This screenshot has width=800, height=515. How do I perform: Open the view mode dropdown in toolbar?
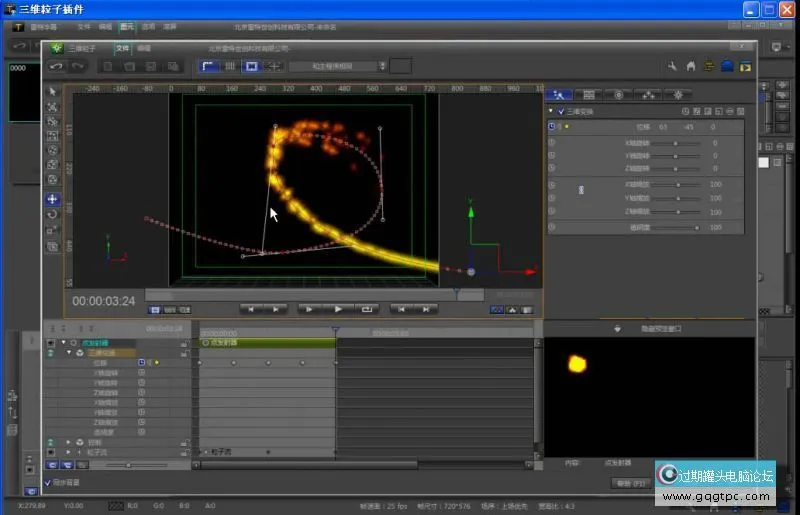click(338, 66)
